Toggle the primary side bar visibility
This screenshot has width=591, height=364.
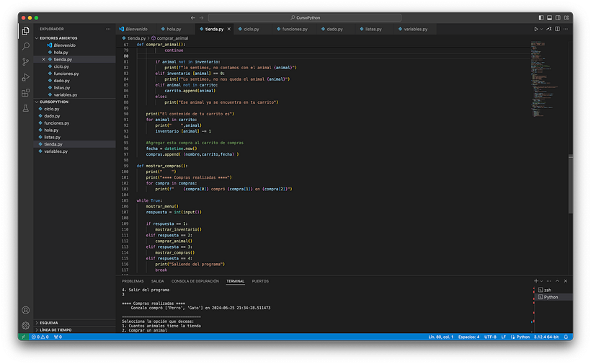pos(541,18)
